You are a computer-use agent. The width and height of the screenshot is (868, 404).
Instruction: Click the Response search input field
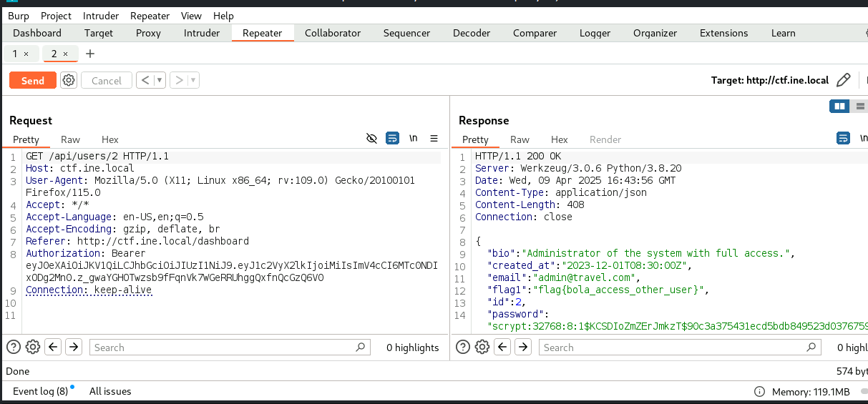click(673, 348)
